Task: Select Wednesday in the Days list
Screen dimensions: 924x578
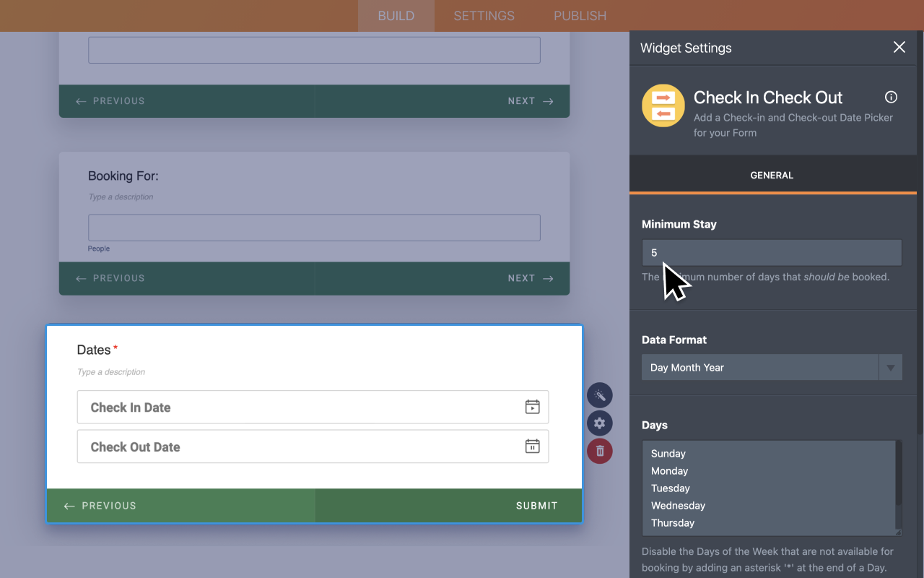Action: 678,505
